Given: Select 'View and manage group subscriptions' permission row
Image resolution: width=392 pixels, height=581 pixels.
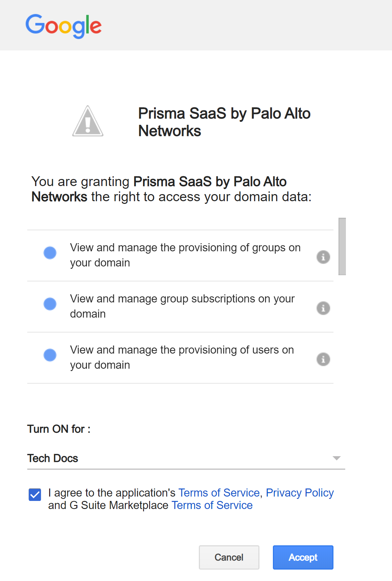Looking at the screenshot, I should point(182,306).
